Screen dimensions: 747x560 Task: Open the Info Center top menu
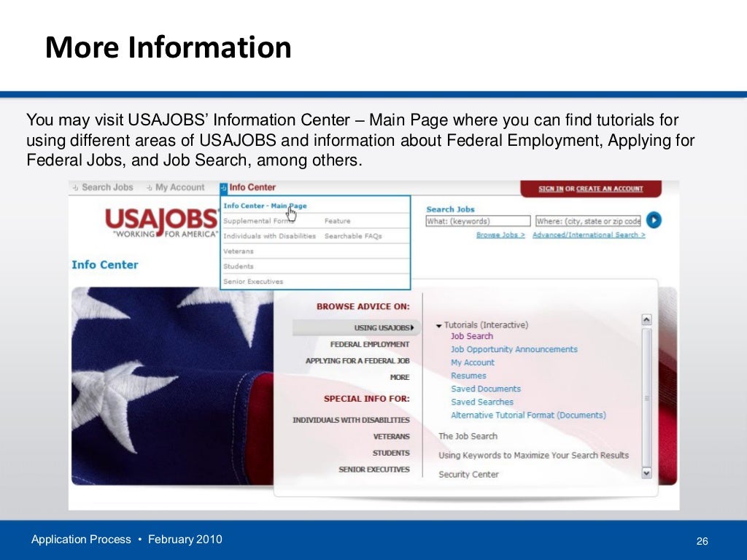click(252, 187)
